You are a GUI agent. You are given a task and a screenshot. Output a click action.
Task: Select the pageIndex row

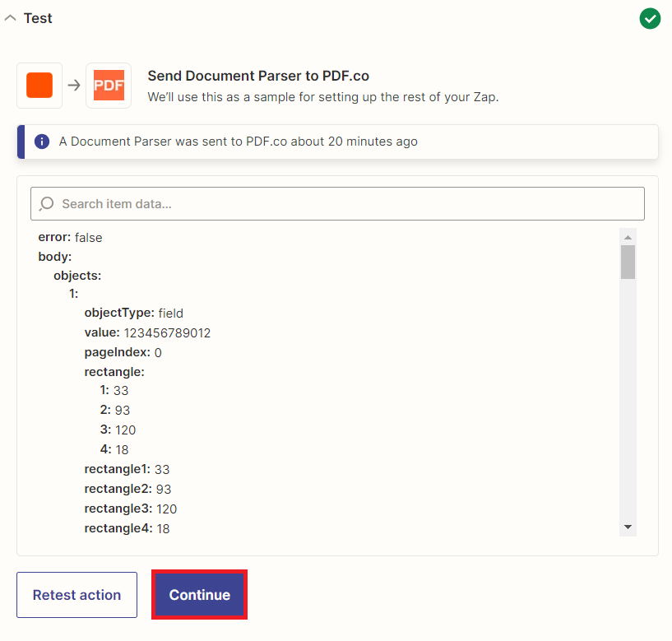point(123,352)
